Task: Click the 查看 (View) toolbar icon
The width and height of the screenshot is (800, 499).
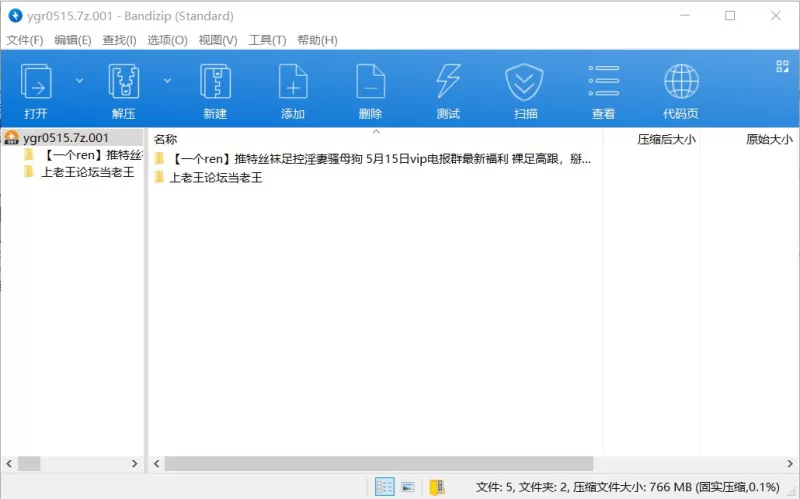Action: pyautogui.click(x=603, y=90)
